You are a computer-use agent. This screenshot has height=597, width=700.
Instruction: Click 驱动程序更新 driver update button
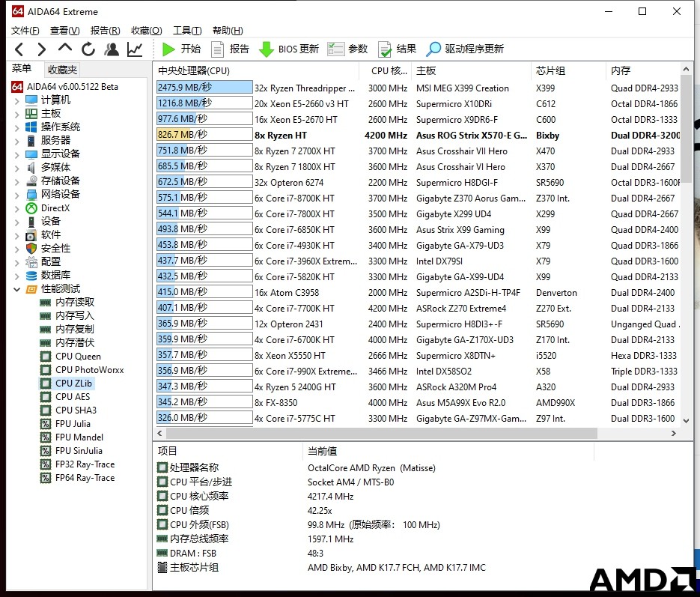pyautogui.click(x=465, y=49)
